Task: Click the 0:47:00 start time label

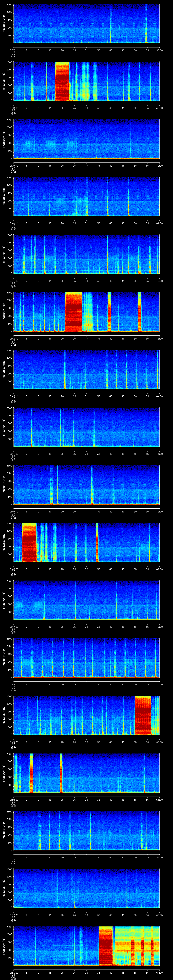Action: pyautogui.click(x=14, y=627)
